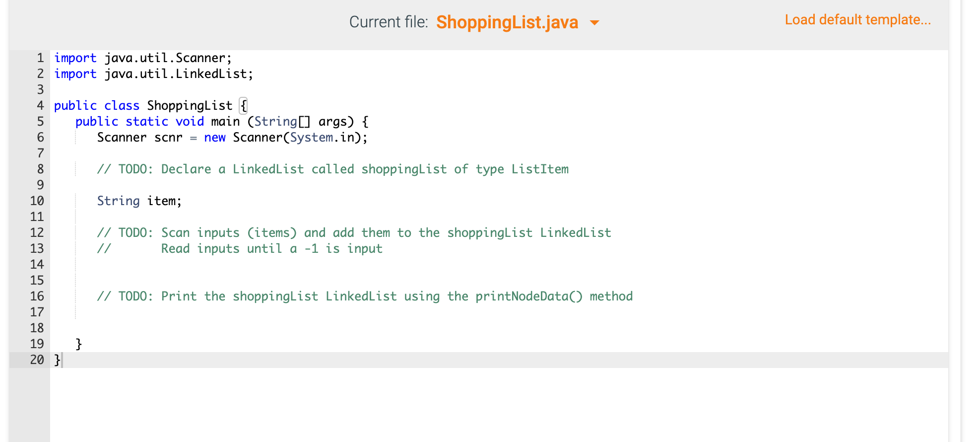
Task: Click the Current file label
Action: (389, 22)
